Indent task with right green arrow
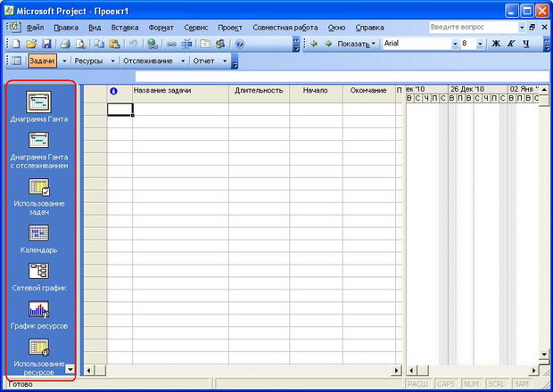This screenshot has width=553, height=392. pos(328,44)
